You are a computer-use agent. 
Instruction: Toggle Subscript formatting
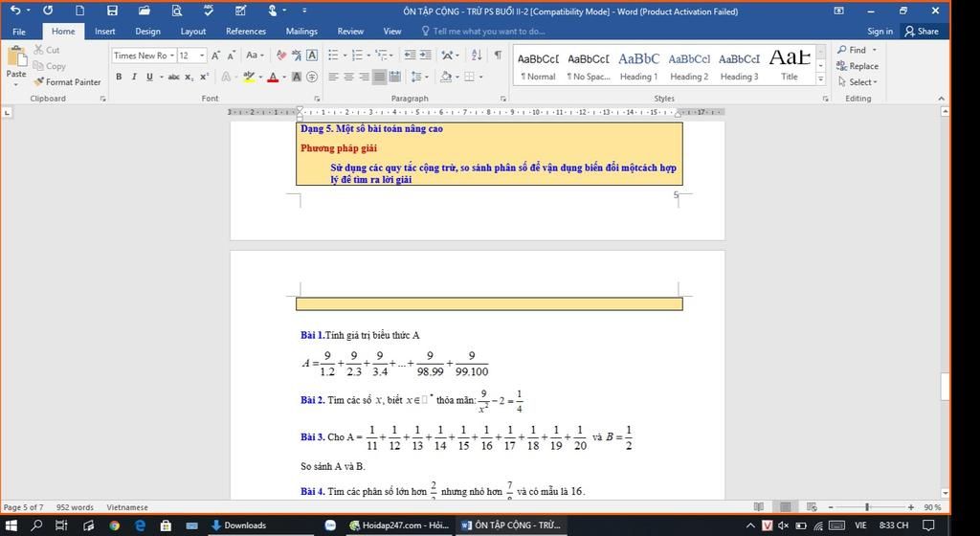(189, 77)
